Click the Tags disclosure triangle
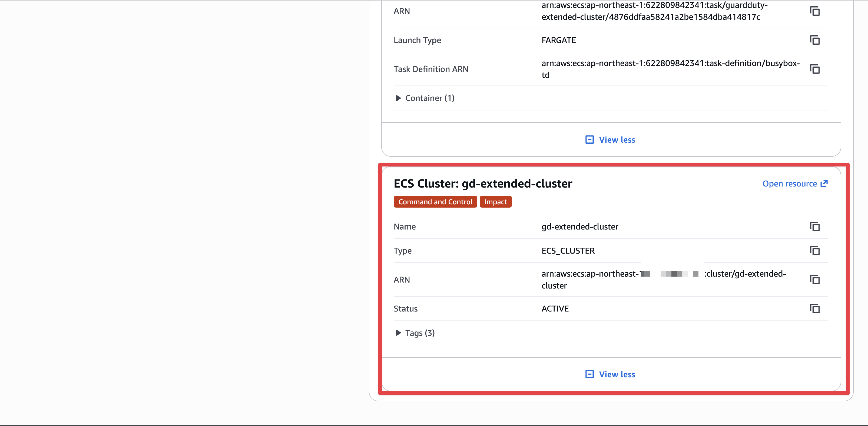This screenshot has width=868, height=426. coord(398,333)
